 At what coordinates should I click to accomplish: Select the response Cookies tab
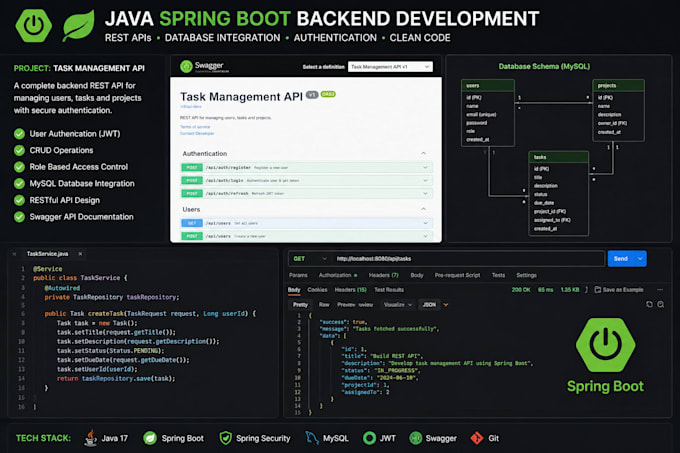(317, 290)
